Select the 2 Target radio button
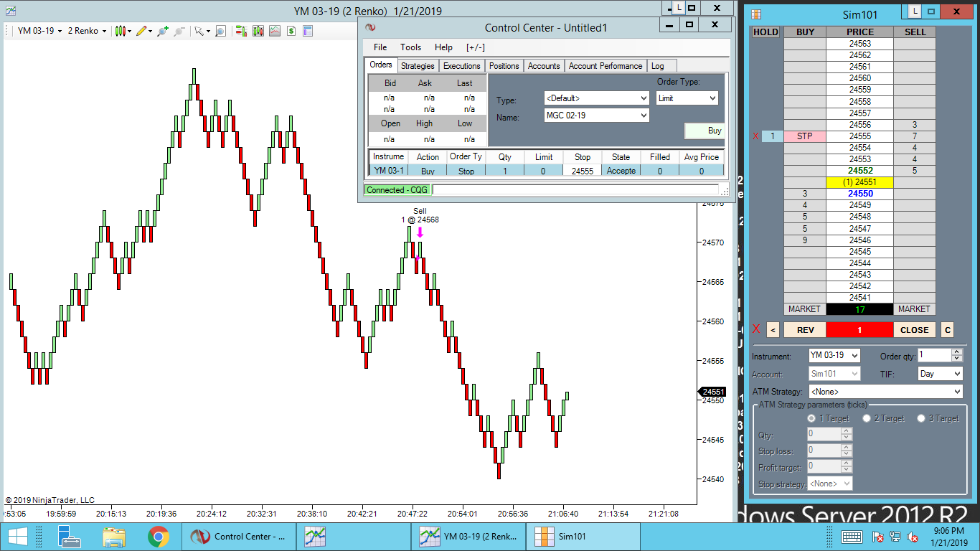Image resolution: width=980 pixels, height=551 pixels. coord(867,418)
